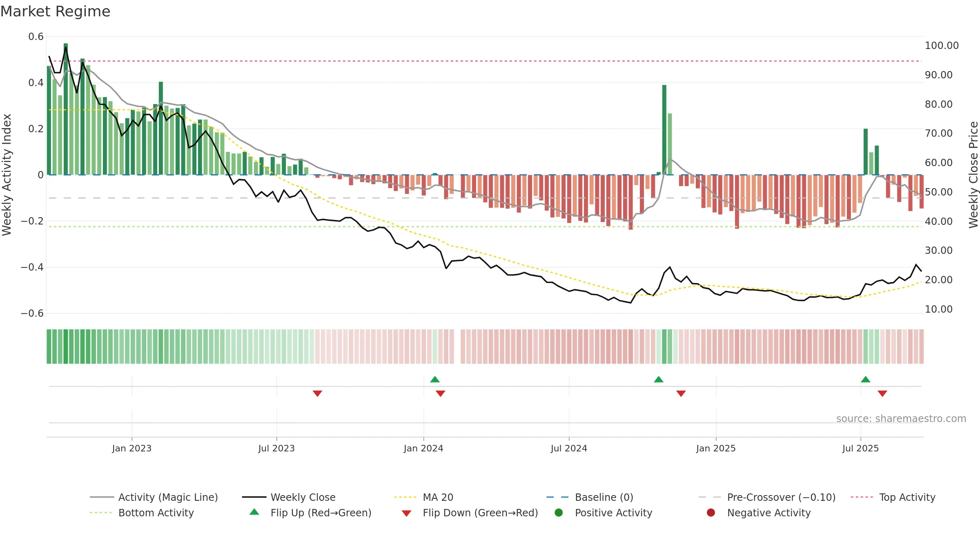This screenshot has height=551, width=980.
Task: Click the flip-up marker near Jan 2024
Action: tap(435, 380)
